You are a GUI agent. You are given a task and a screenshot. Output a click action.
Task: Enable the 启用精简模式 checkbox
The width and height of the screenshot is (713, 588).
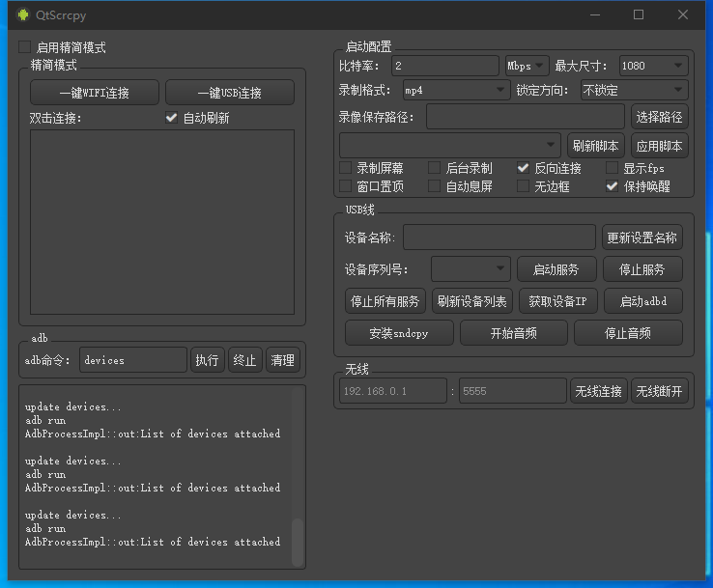pos(25,47)
